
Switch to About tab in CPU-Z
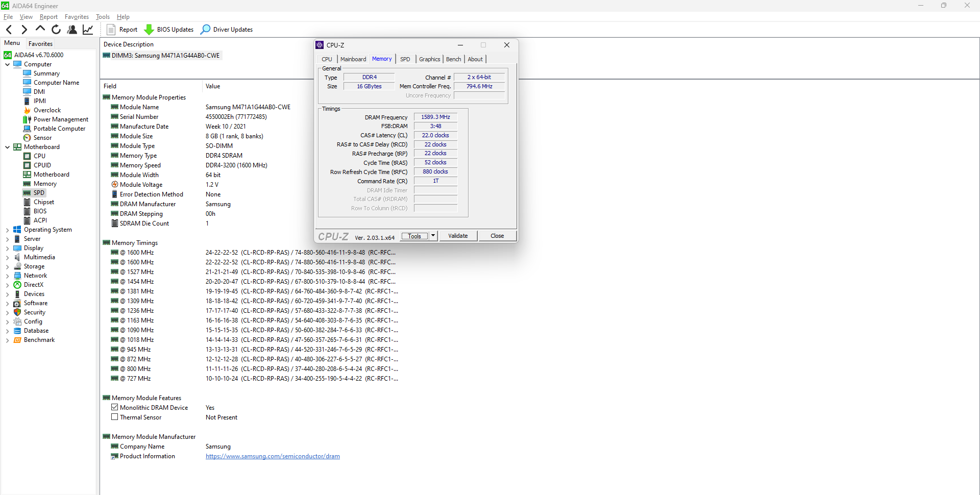(475, 59)
